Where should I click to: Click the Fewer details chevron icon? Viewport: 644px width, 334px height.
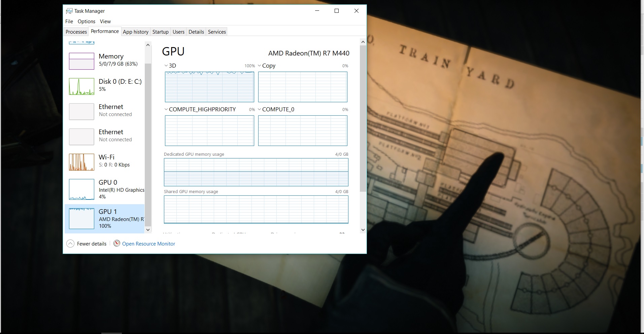coord(70,244)
